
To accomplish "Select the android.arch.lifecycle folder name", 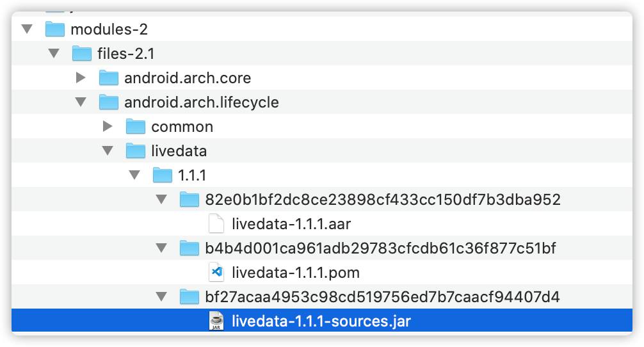I will point(202,102).
